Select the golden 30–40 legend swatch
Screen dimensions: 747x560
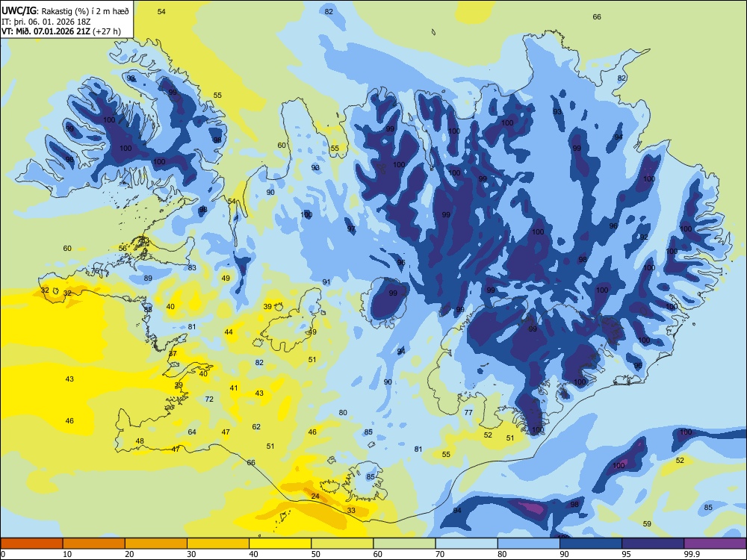[x=218, y=544]
